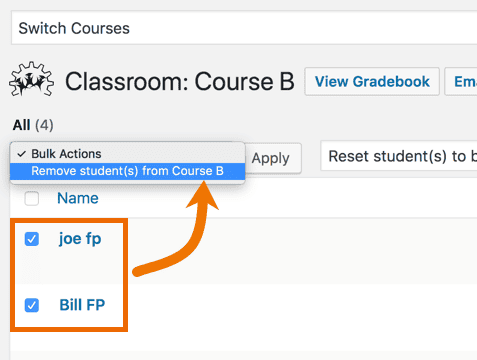The height and width of the screenshot is (360, 477).
Task: Uncheck the Bill FP checkbox
Action: (x=32, y=305)
